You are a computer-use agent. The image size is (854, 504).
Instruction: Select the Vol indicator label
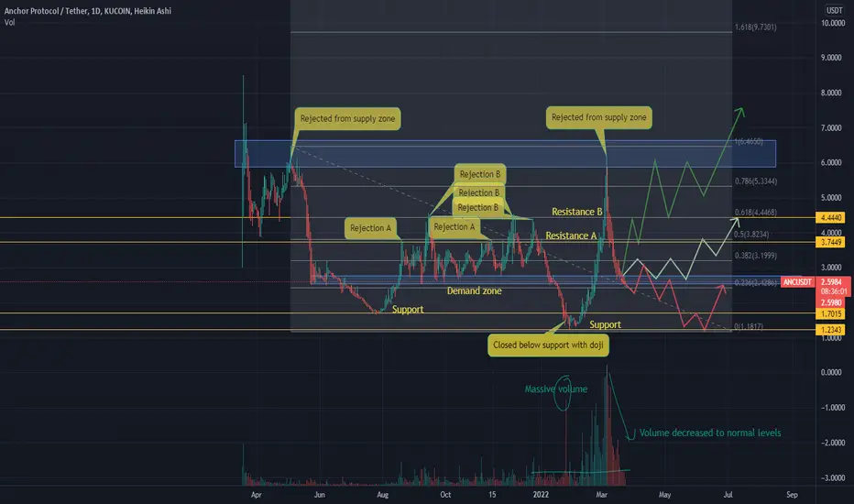(10, 22)
